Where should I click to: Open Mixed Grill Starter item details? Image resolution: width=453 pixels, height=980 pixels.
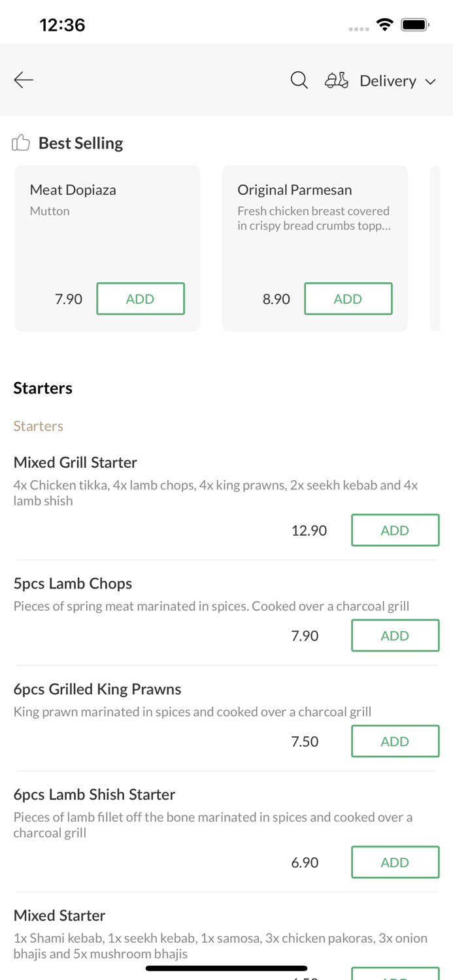75,462
